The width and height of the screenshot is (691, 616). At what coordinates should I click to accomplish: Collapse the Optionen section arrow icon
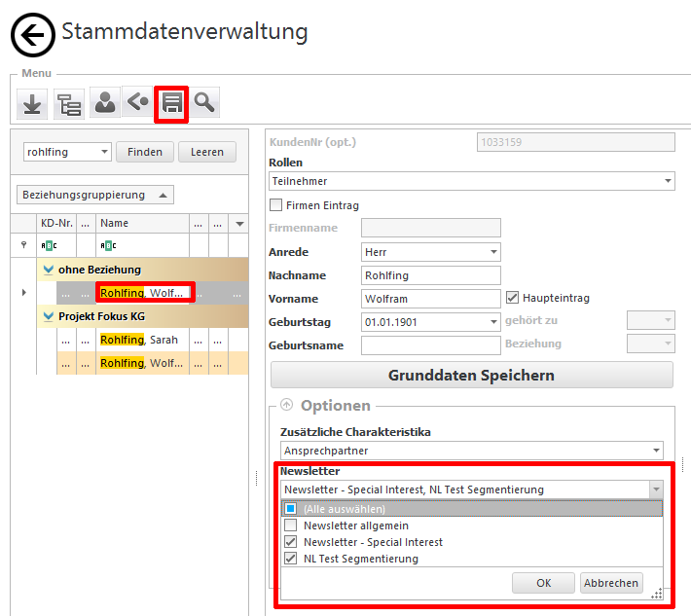(x=287, y=406)
